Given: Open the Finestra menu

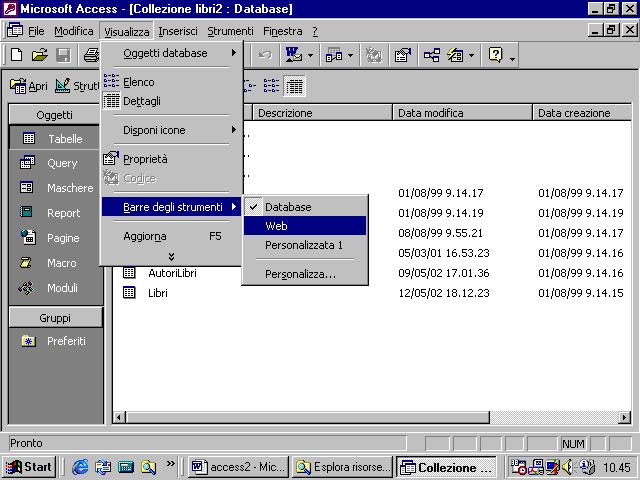Looking at the screenshot, I should point(282,31).
